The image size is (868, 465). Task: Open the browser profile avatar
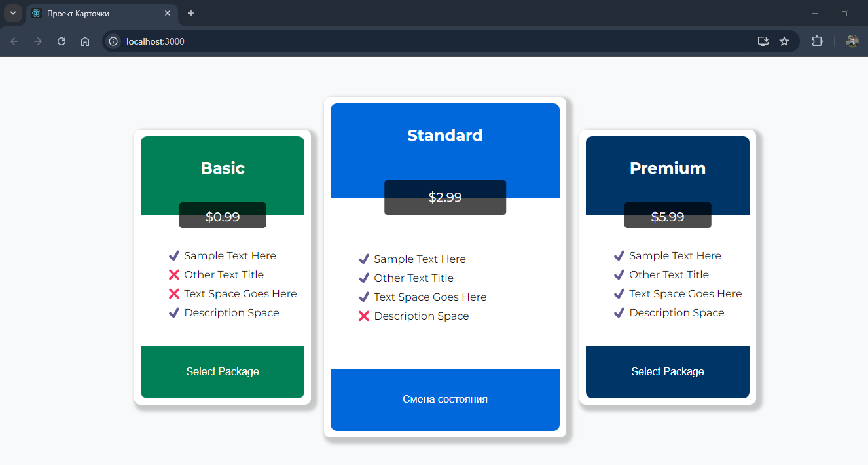coord(852,41)
